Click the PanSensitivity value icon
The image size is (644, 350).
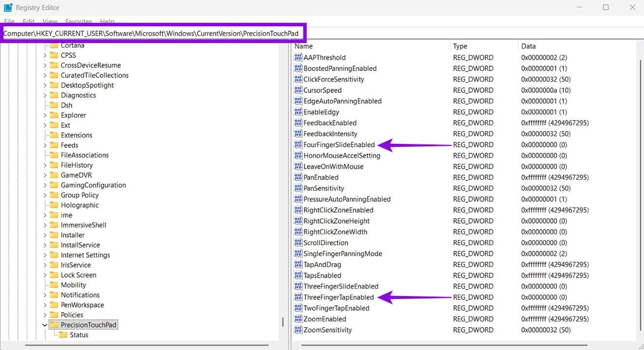coord(298,188)
